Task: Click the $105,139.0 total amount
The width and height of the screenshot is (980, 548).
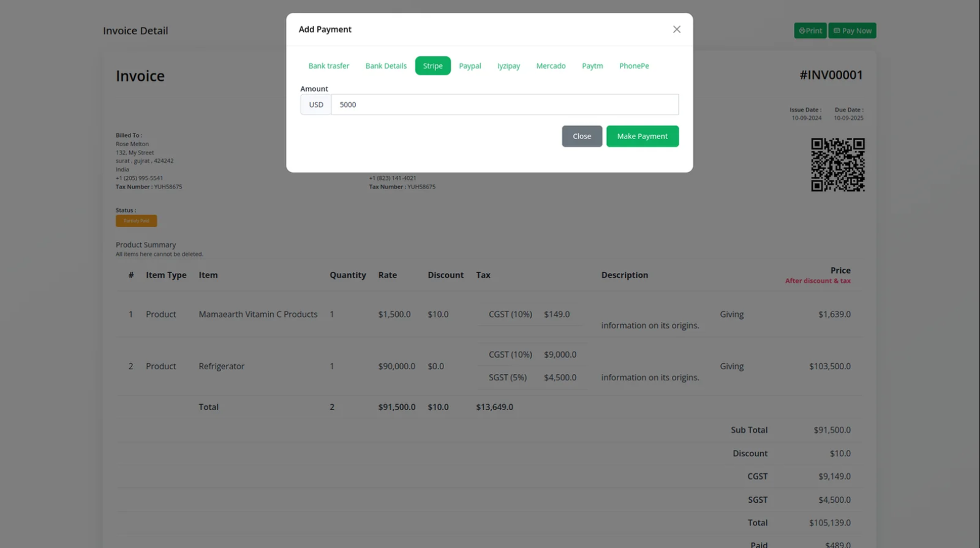Action: [x=830, y=522]
